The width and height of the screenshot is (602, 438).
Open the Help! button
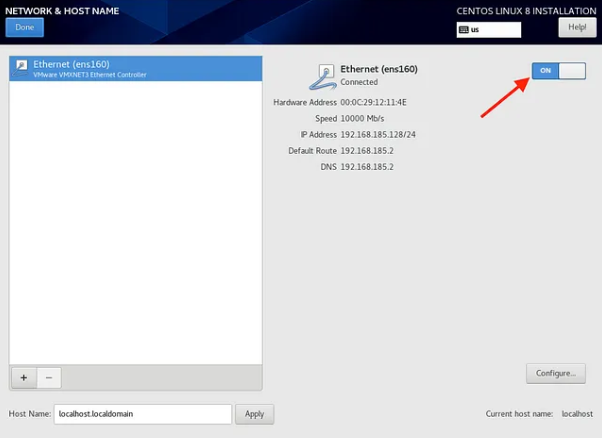tap(577, 27)
